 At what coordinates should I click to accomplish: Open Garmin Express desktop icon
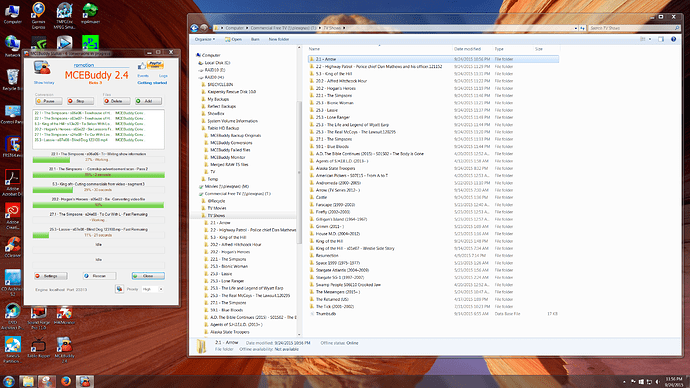coord(38,15)
